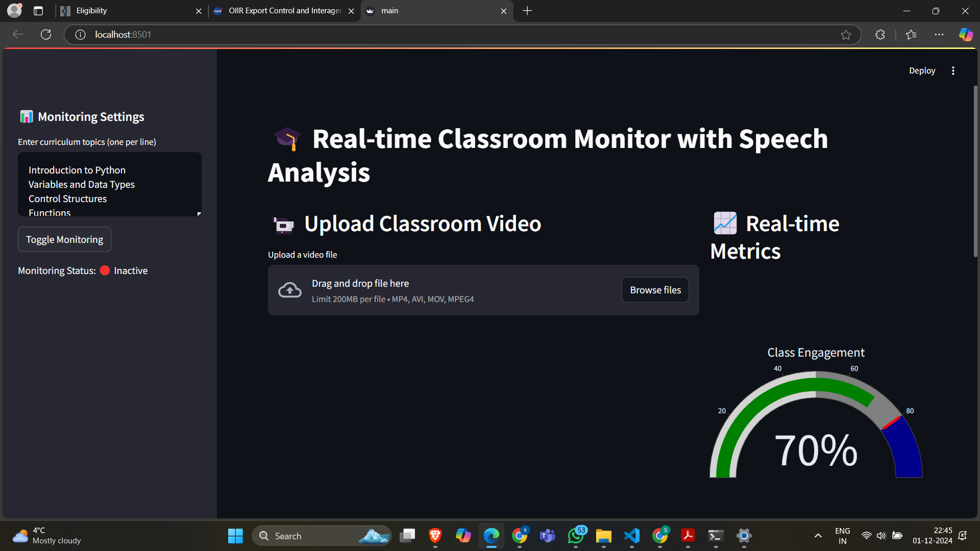
Task: Click the browser refresh icon
Action: (46, 35)
